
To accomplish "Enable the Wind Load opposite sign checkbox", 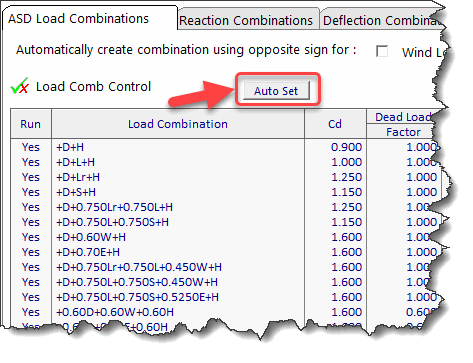I will (x=382, y=52).
